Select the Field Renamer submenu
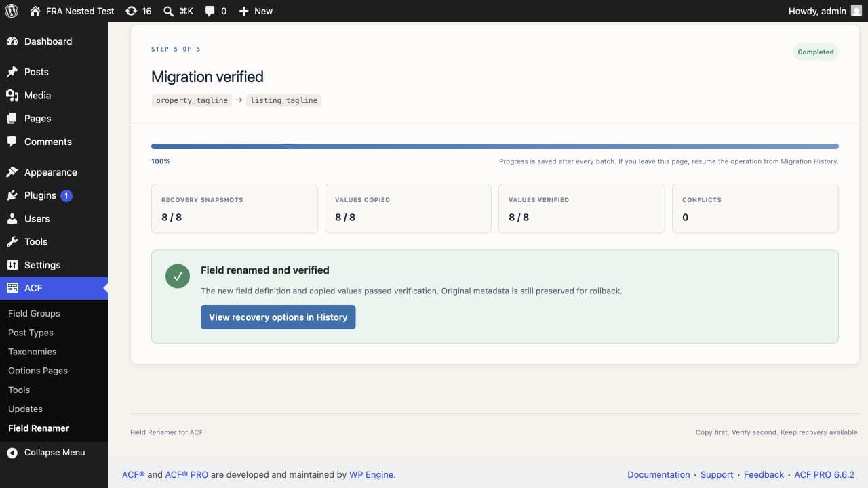Screen dimensions: 868x488 pos(39,428)
